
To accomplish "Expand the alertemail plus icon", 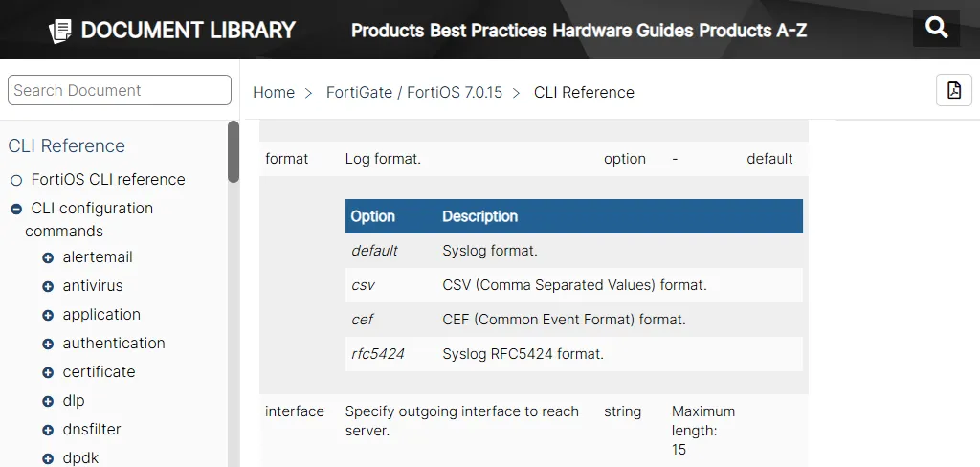I will 48,257.
